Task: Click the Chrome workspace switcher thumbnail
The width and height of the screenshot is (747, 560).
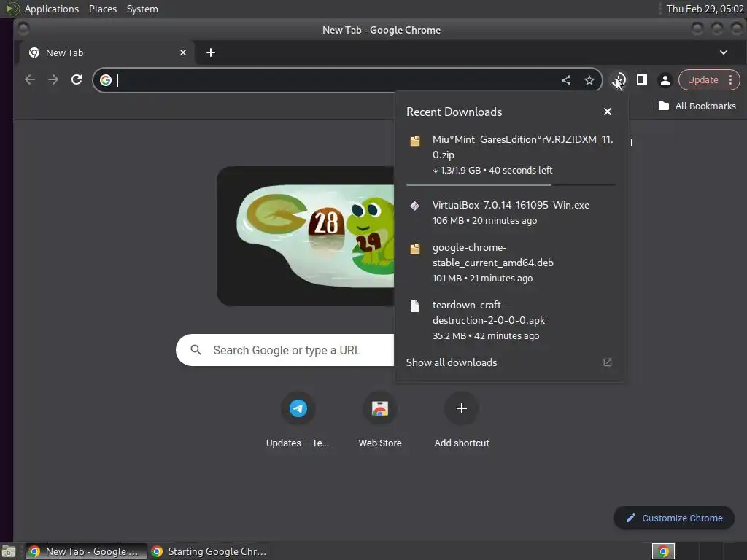Action: [662, 551]
